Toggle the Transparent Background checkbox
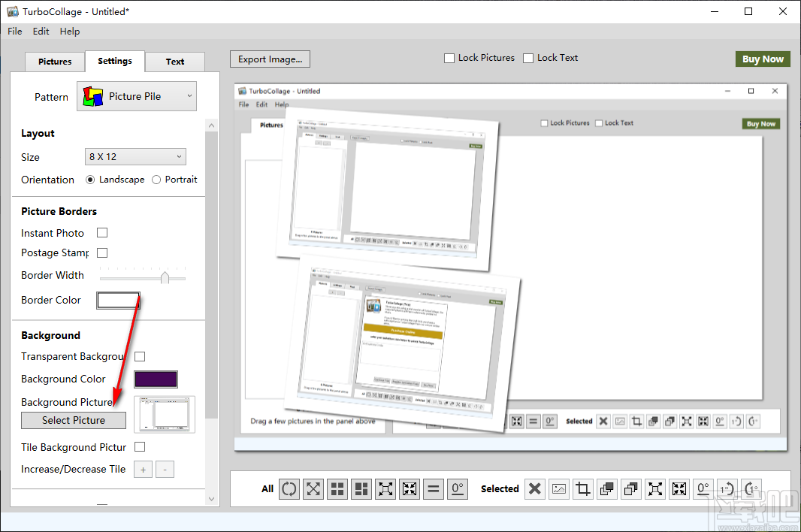Viewport: 801px width, 532px height. 140,356
